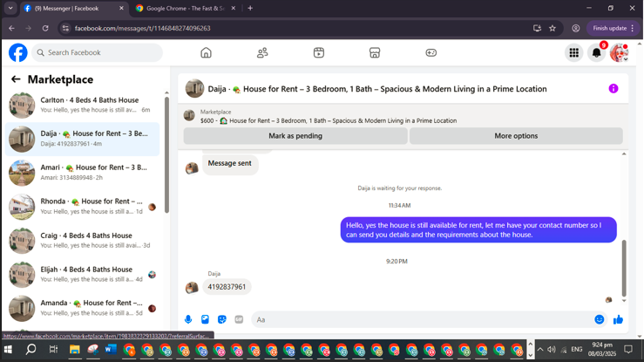Bookmark this page with the star icon
Viewport: 644px width, 362px height.
pyautogui.click(x=552, y=29)
